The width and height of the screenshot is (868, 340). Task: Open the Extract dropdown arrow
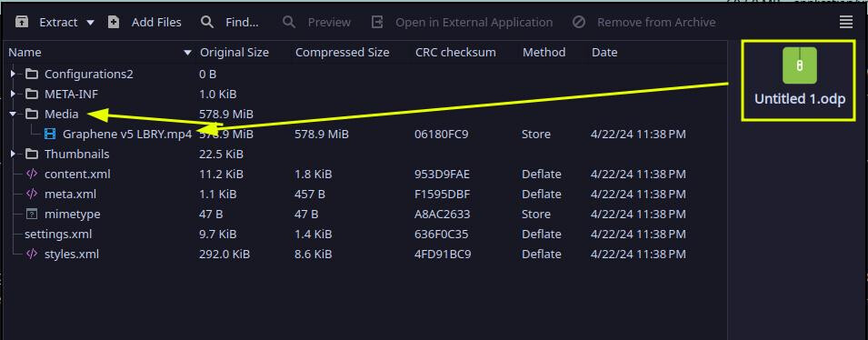pyautogui.click(x=90, y=23)
